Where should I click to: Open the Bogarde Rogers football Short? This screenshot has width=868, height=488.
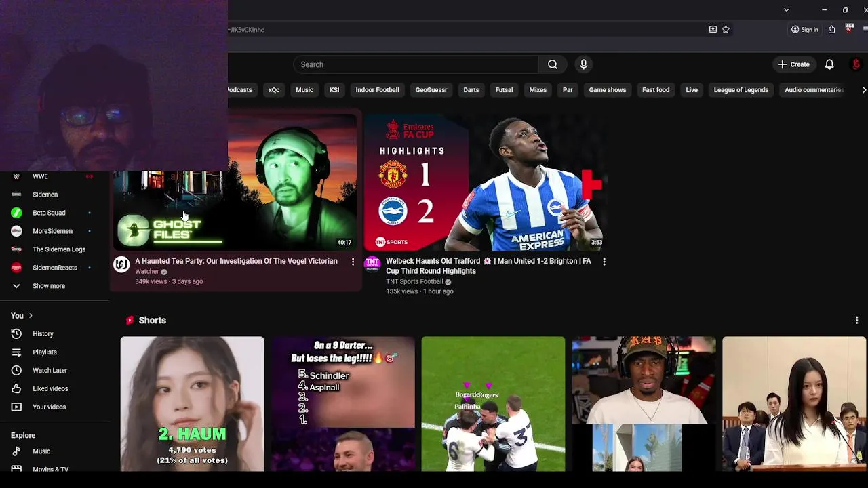click(493, 404)
